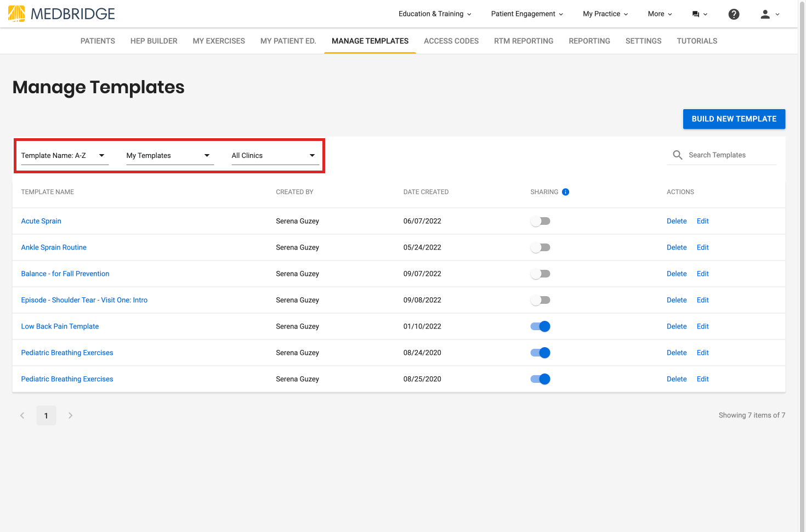The height and width of the screenshot is (532, 806).
Task: Delete the Balance - for Fall Prevention template
Action: click(x=677, y=274)
